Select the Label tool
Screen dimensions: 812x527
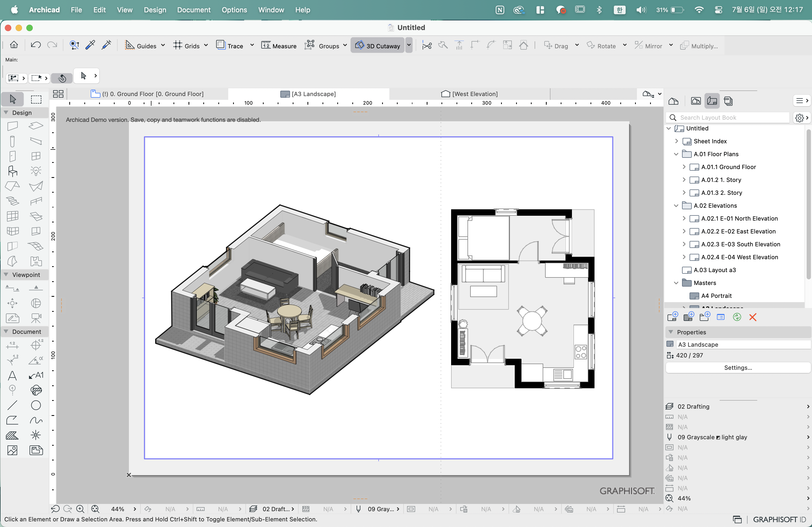36,375
